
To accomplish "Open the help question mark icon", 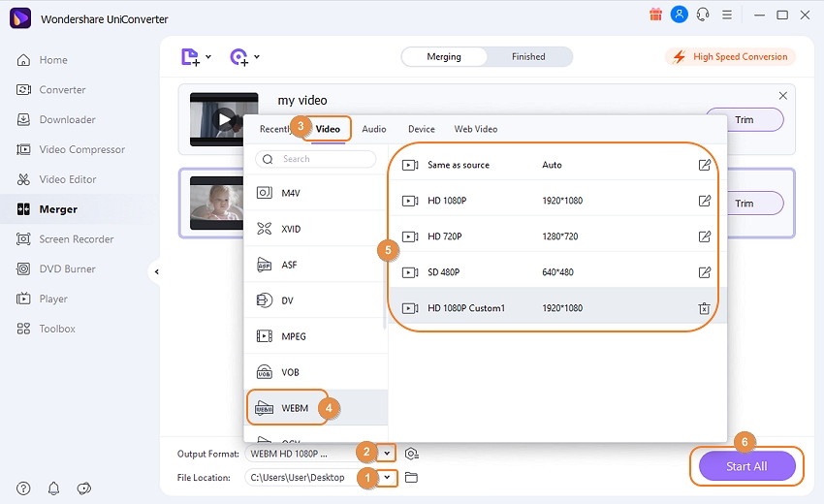I will [x=23, y=488].
